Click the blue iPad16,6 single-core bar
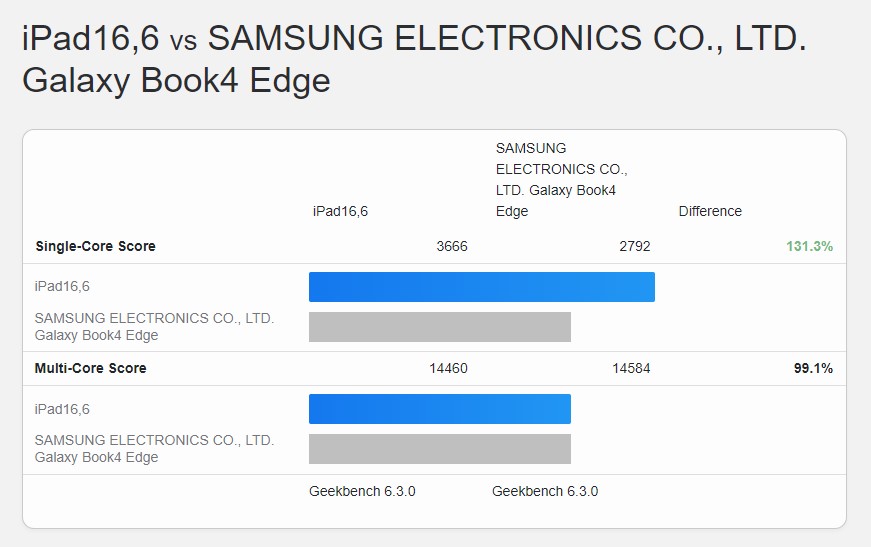Image resolution: width=871 pixels, height=547 pixels. point(481,287)
